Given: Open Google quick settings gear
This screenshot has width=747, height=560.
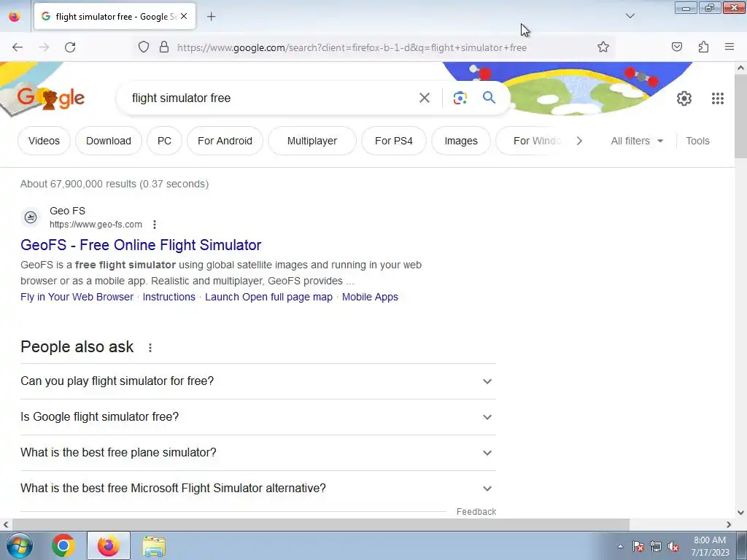Looking at the screenshot, I should (684, 98).
